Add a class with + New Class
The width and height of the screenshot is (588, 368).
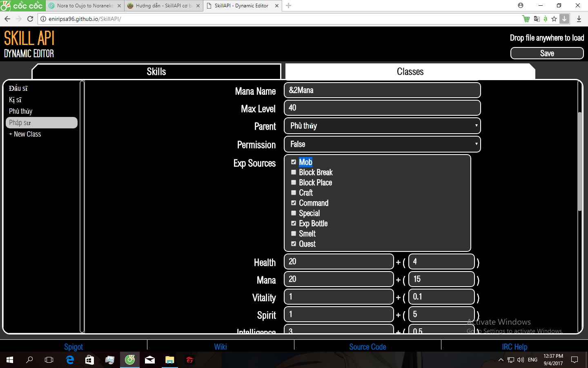(x=25, y=134)
